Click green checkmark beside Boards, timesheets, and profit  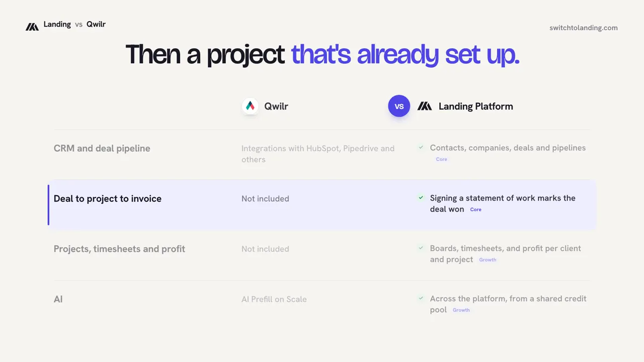421,248
